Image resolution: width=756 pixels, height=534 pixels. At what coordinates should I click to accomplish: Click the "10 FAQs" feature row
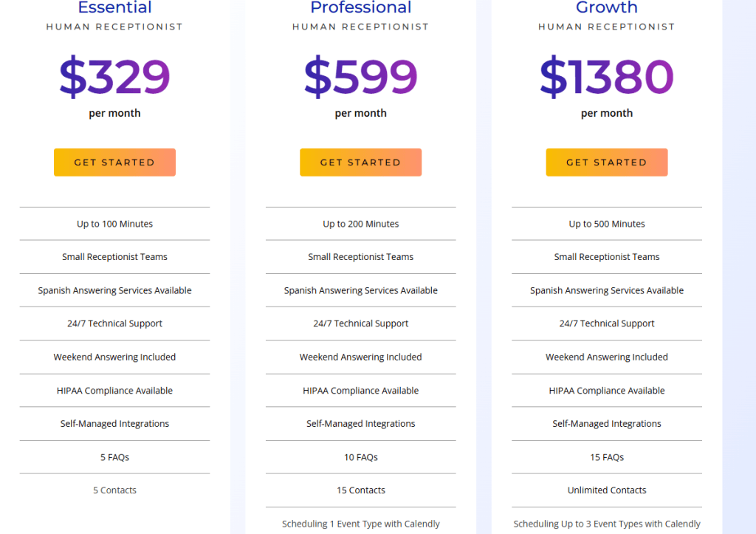click(360, 457)
